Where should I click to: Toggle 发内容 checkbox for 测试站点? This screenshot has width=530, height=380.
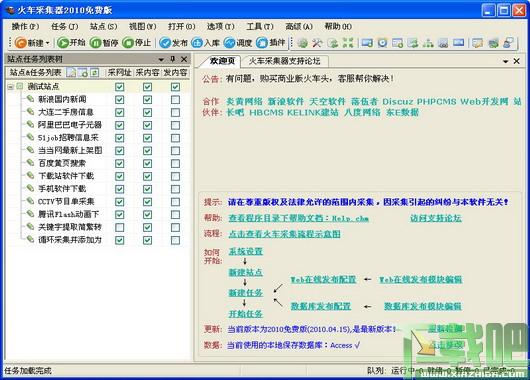pyautogui.click(x=175, y=87)
